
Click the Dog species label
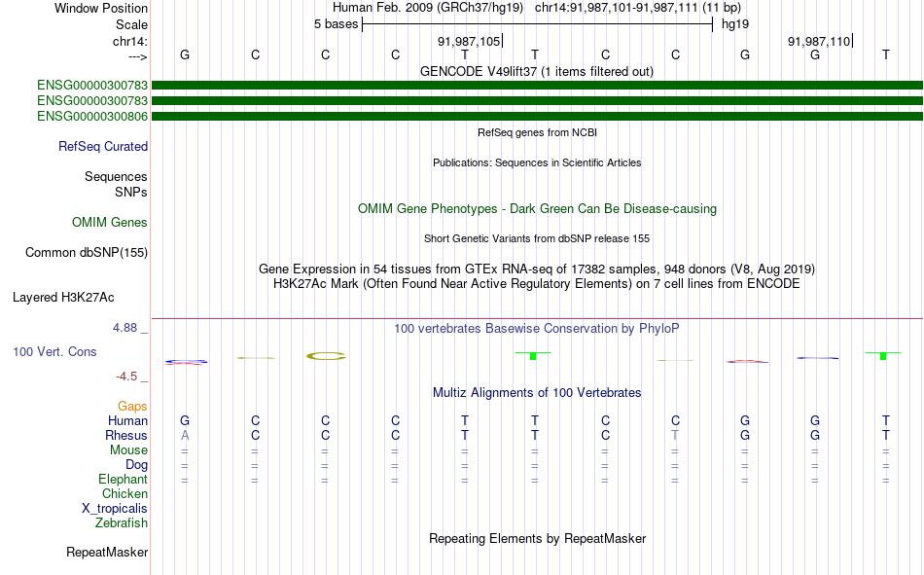tap(136, 465)
